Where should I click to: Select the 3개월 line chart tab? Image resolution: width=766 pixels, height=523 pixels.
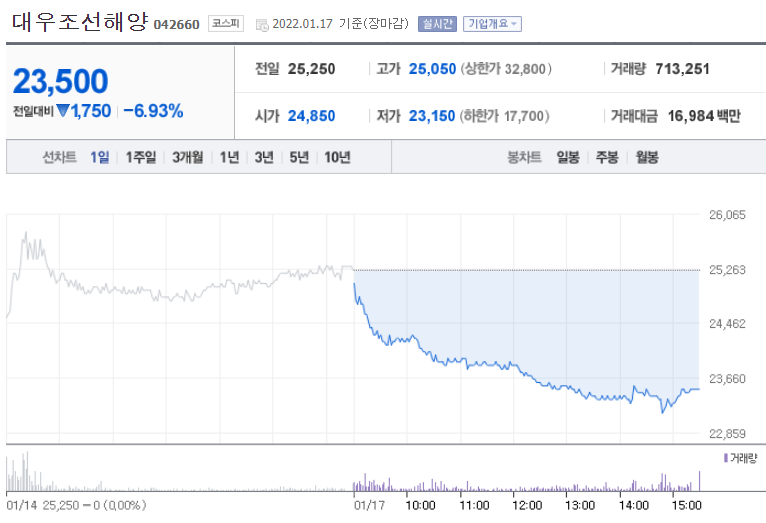(188, 157)
